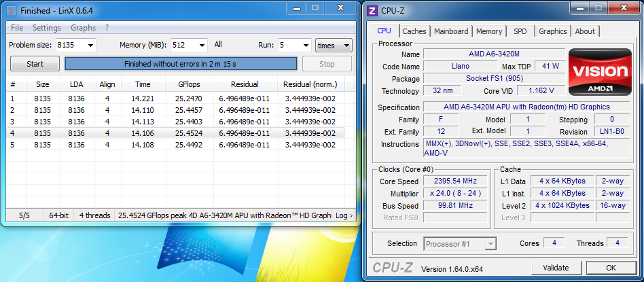Click the 41 W Max TDP value

coord(551,66)
